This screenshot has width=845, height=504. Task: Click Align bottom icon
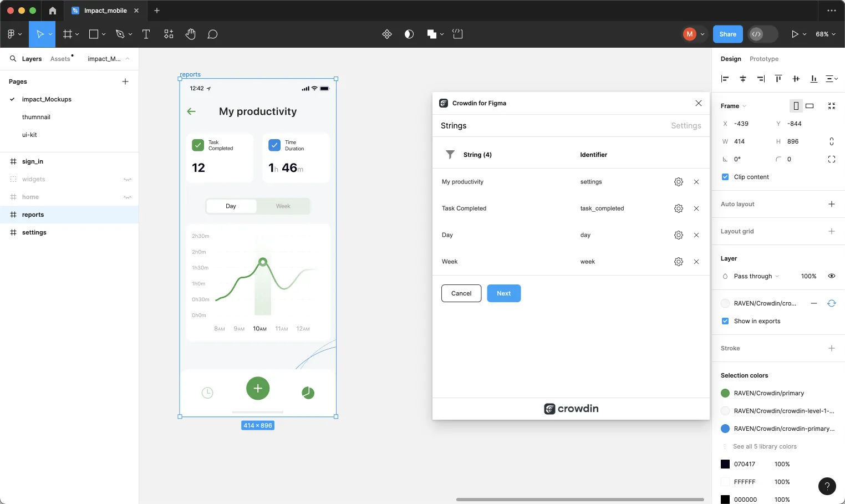814,79
